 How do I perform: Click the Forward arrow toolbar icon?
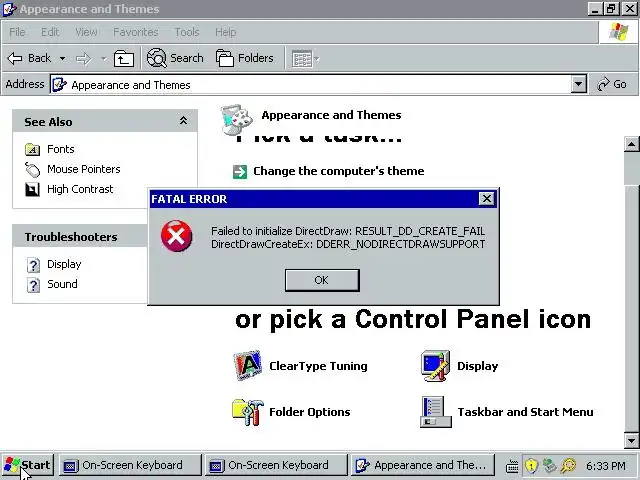[x=84, y=59]
